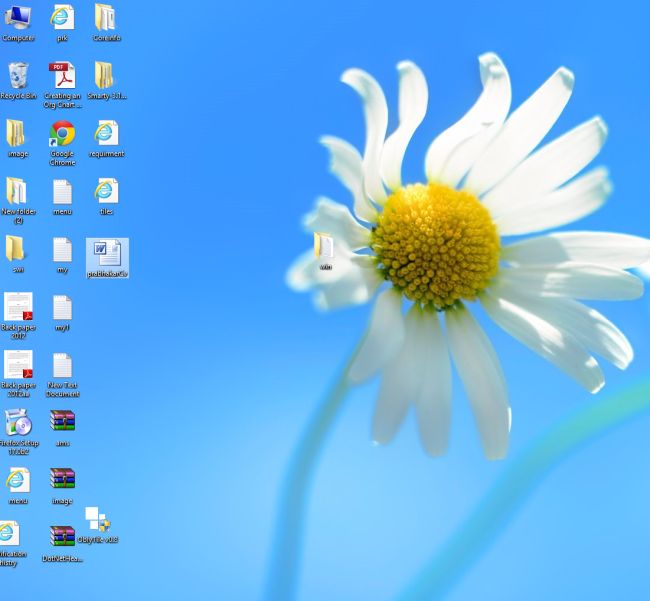Click the highlighted Word document icon
650x601 pixels.
coord(107,258)
